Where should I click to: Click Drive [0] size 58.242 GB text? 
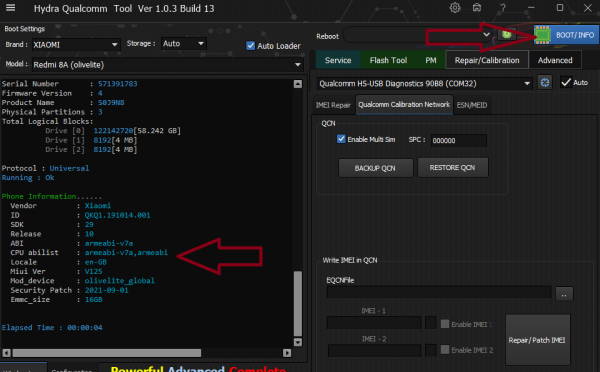coord(157,131)
